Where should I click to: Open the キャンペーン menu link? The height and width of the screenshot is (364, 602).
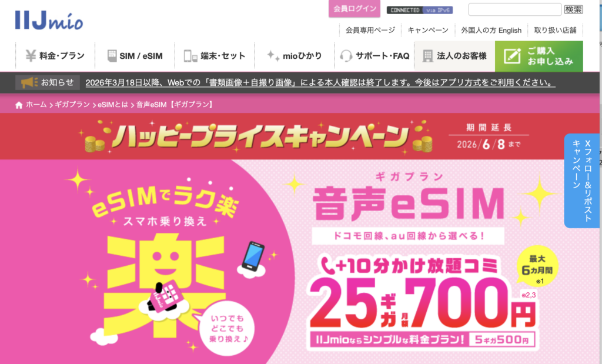428,30
